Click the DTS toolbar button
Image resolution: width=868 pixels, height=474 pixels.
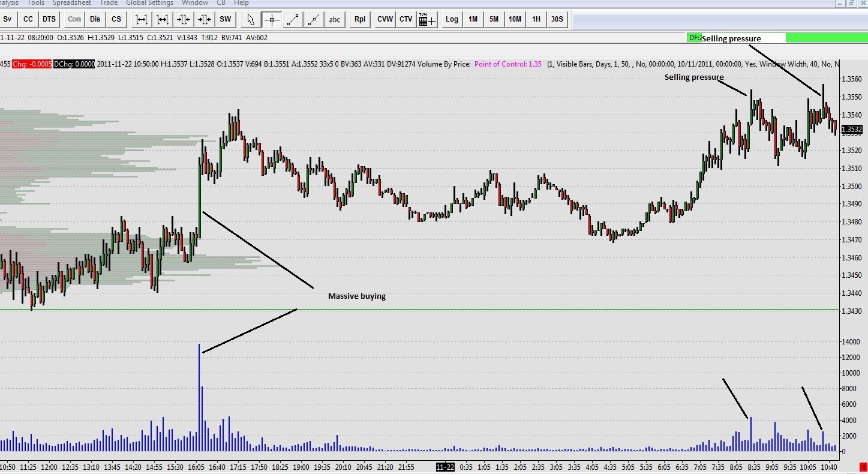point(49,19)
